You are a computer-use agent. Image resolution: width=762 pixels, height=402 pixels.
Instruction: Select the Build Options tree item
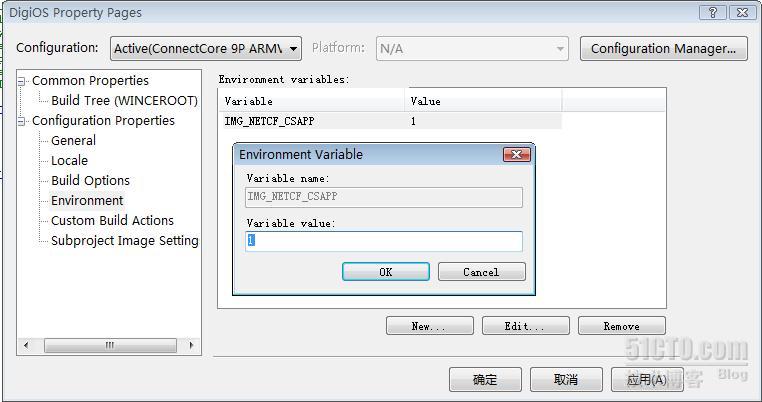90,180
